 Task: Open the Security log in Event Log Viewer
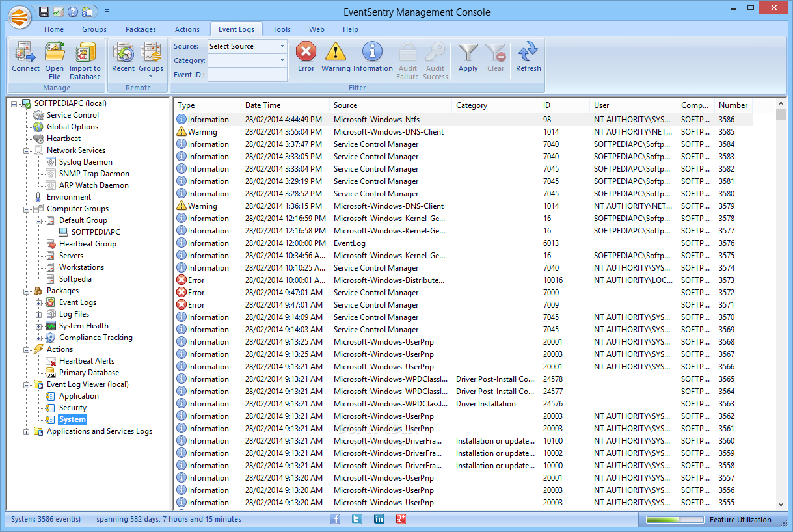tap(72, 408)
